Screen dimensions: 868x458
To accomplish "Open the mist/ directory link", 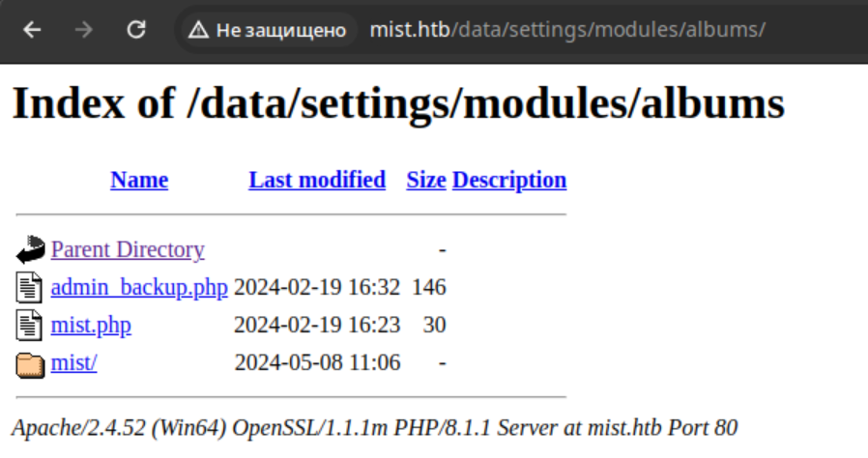I will coord(74,363).
